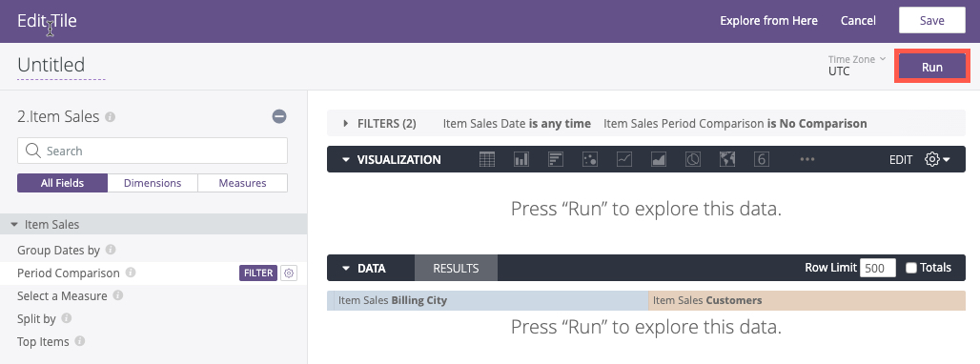This screenshot has width=980, height=364.
Task: Click the Row Limit input field
Action: coord(877,268)
